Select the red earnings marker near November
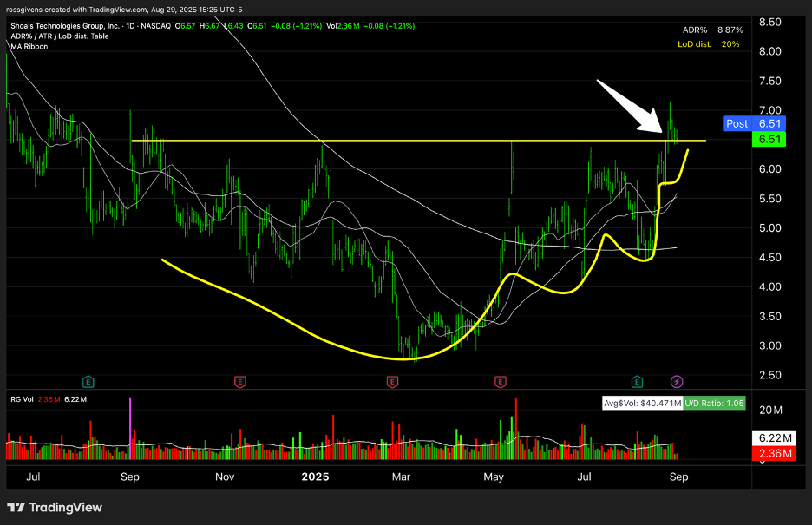 tap(240, 381)
